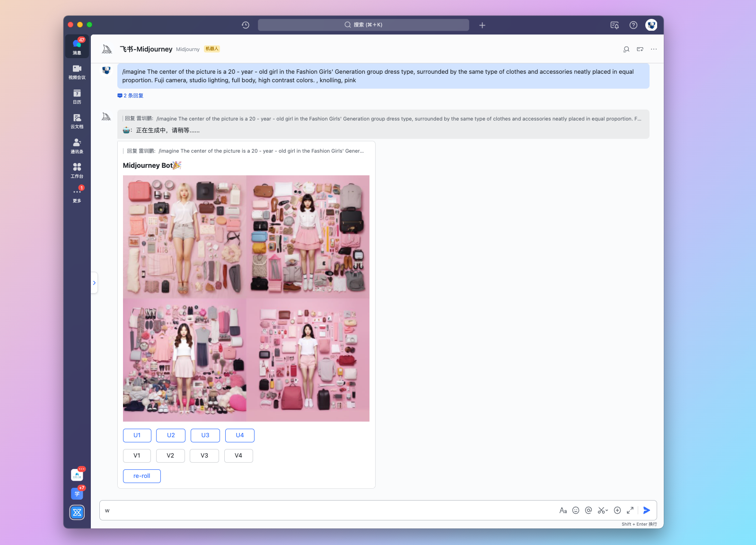Click the add-to-group icon in chat header

click(x=640, y=49)
